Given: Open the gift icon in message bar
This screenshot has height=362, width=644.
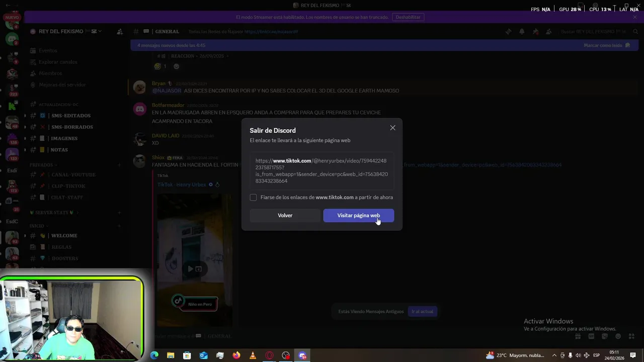Looking at the screenshot, I should coord(578,336).
